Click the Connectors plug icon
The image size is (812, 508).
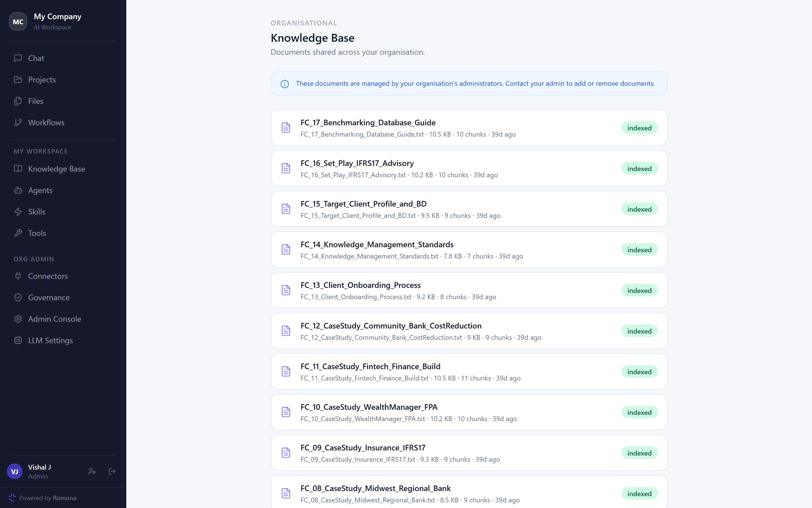pyautogui.click(x=18, y=276)
